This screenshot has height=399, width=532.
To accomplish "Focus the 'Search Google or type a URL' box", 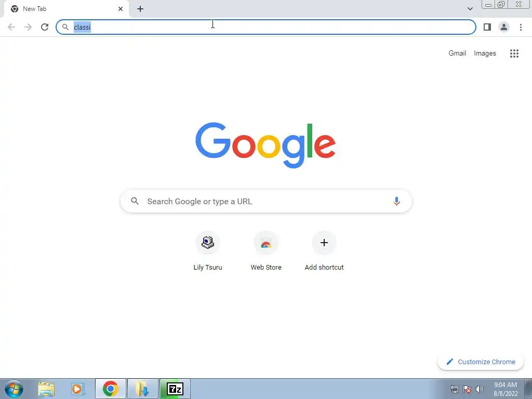I will point(266,201).
